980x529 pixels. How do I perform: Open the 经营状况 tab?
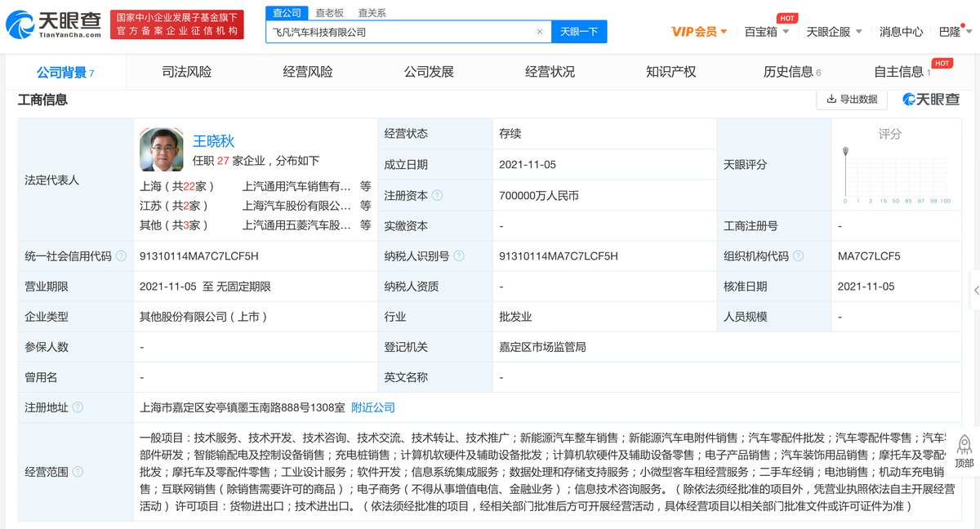pos(550,72)
